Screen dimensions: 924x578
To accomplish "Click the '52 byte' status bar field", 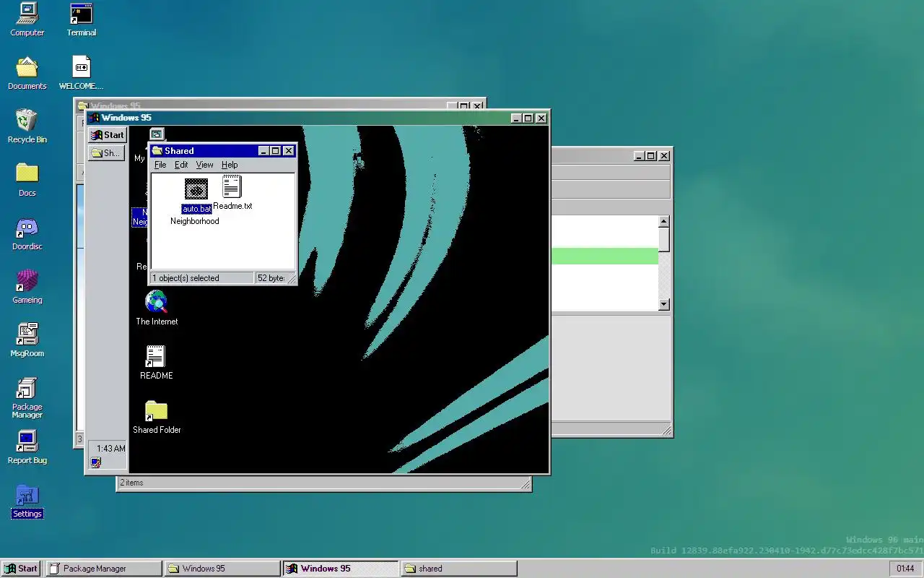I will pyautogui.click(x=271, y=278).
